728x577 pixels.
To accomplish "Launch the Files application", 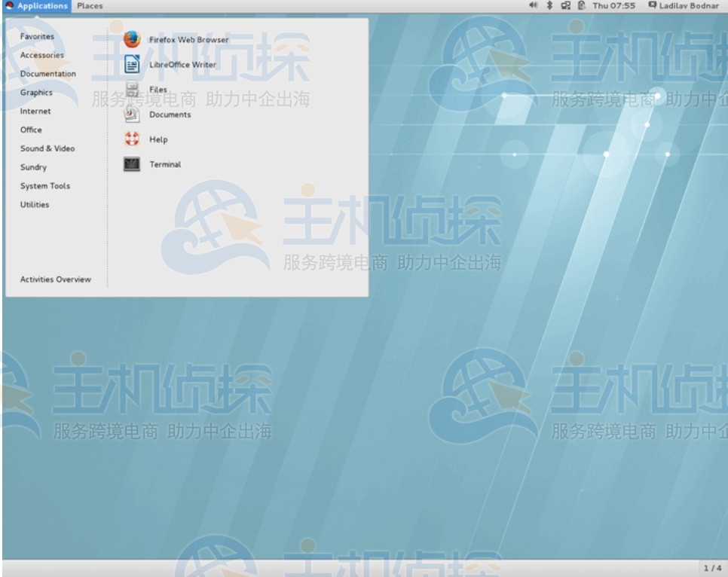I will point(158,89).
